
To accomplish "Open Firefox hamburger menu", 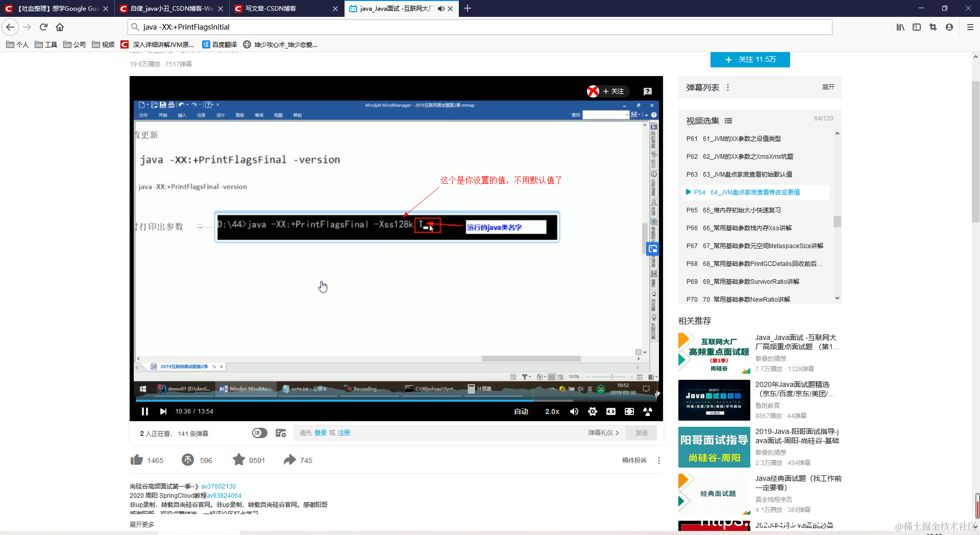I will point(970,27).
